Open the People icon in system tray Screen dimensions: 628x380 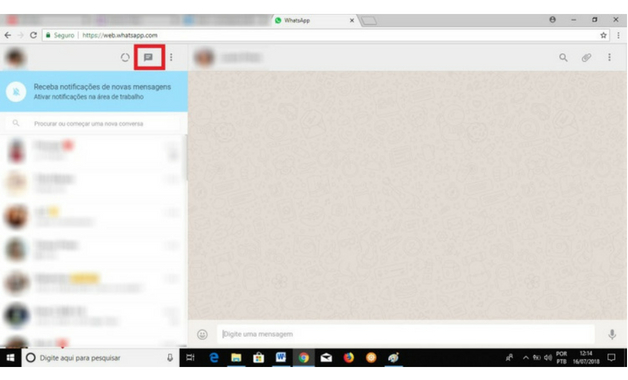point(509,358)
